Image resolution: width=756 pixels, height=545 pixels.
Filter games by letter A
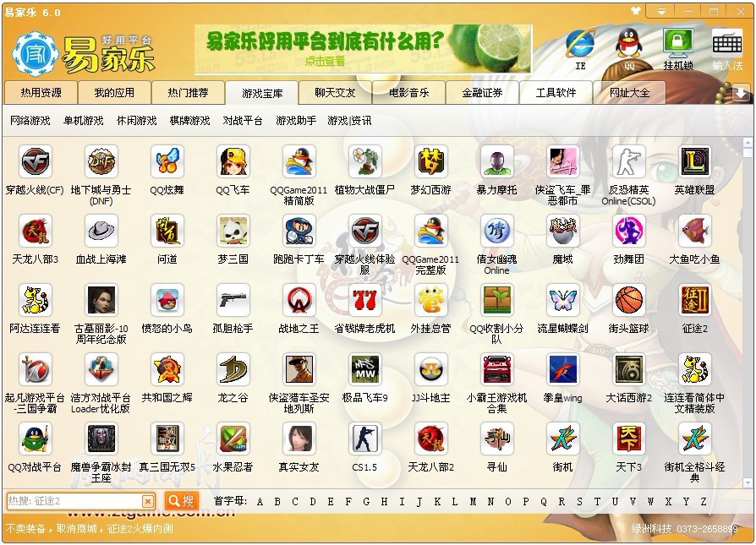[260, 502]
